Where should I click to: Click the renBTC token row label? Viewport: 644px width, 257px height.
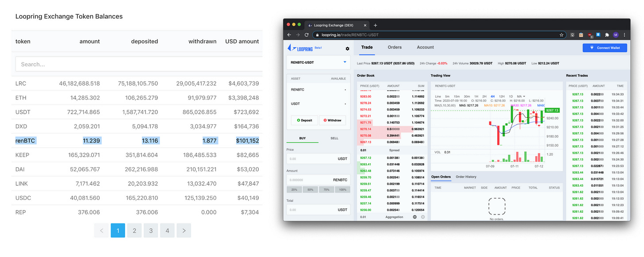pos(25,141)
